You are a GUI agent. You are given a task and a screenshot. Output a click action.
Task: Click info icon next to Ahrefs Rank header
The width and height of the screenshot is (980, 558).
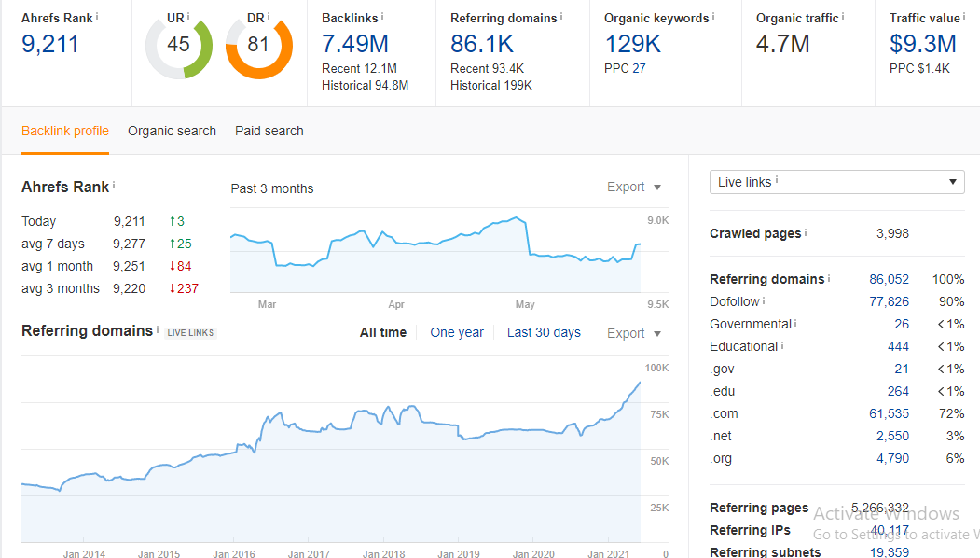tap(97, 17)
